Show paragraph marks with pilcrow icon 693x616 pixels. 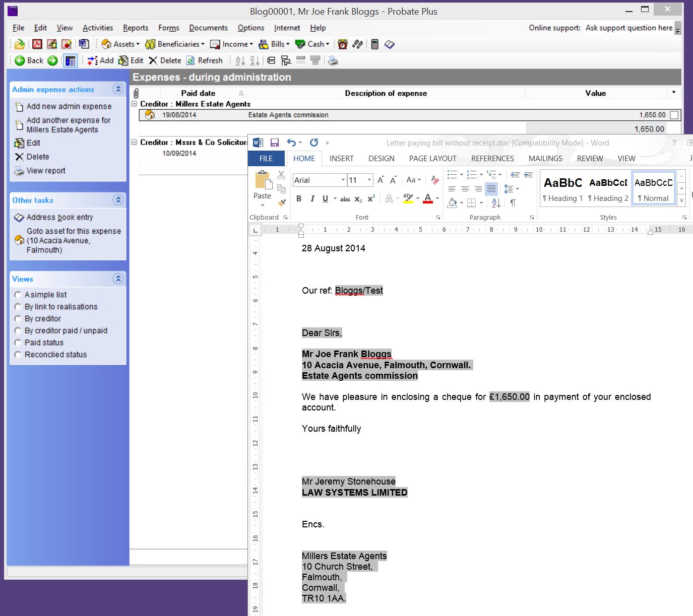point(513,202)
